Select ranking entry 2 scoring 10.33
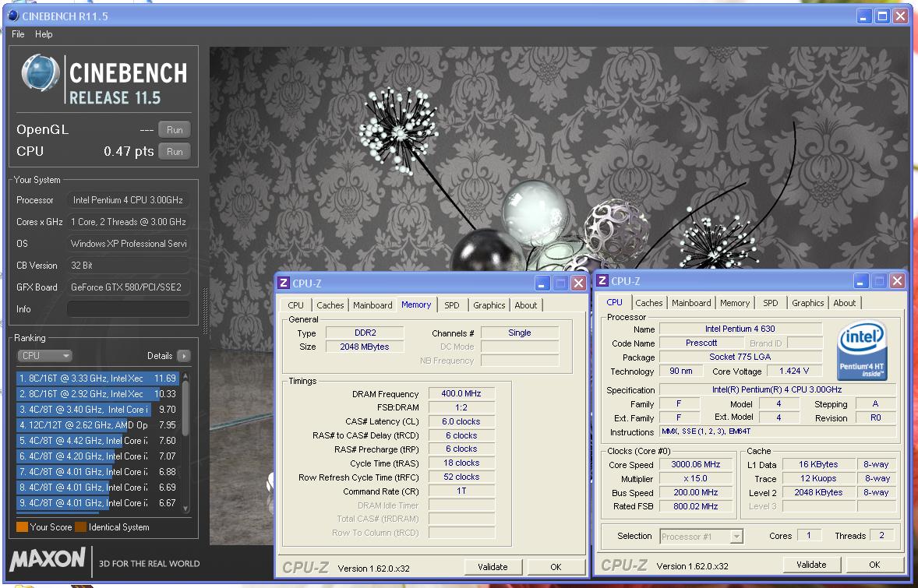The image size is (918, 588). [x=97, y=394]
